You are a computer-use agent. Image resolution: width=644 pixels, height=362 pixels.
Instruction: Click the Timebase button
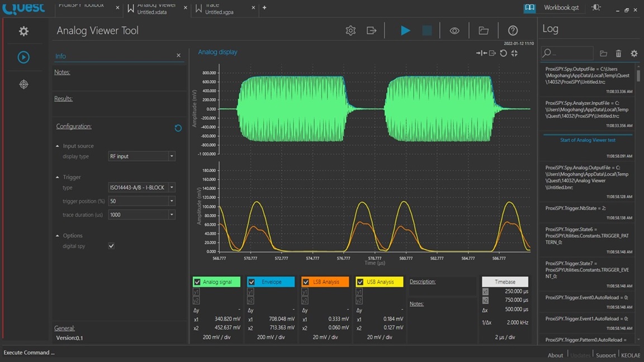[x=505, y=282]
